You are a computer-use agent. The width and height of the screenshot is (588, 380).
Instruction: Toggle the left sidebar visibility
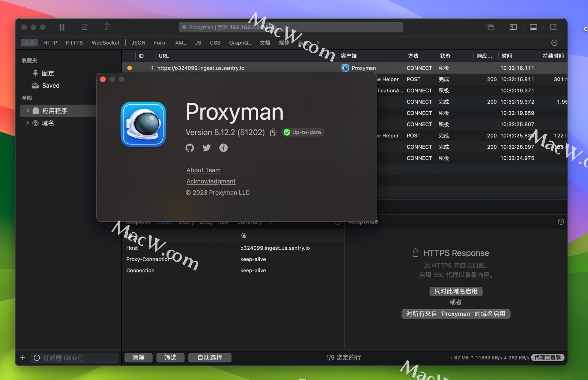pyautogui.click(x=513, y=27)
